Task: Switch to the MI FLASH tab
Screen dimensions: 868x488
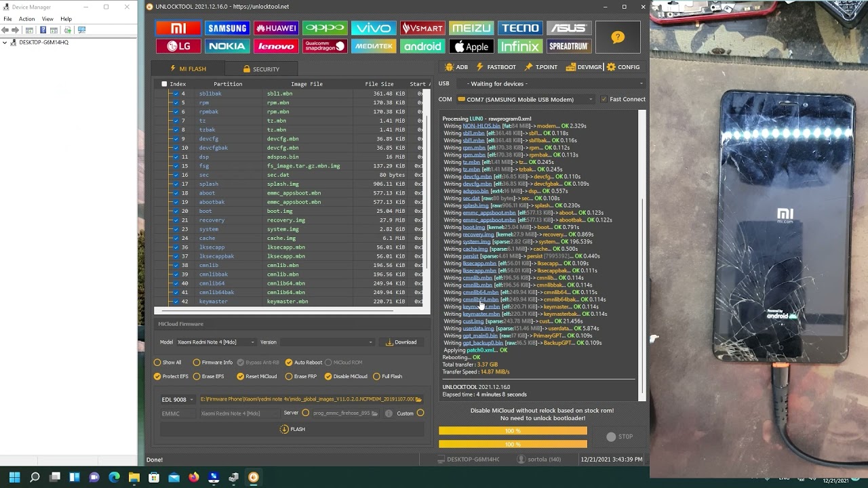Action: pos(188,68)
